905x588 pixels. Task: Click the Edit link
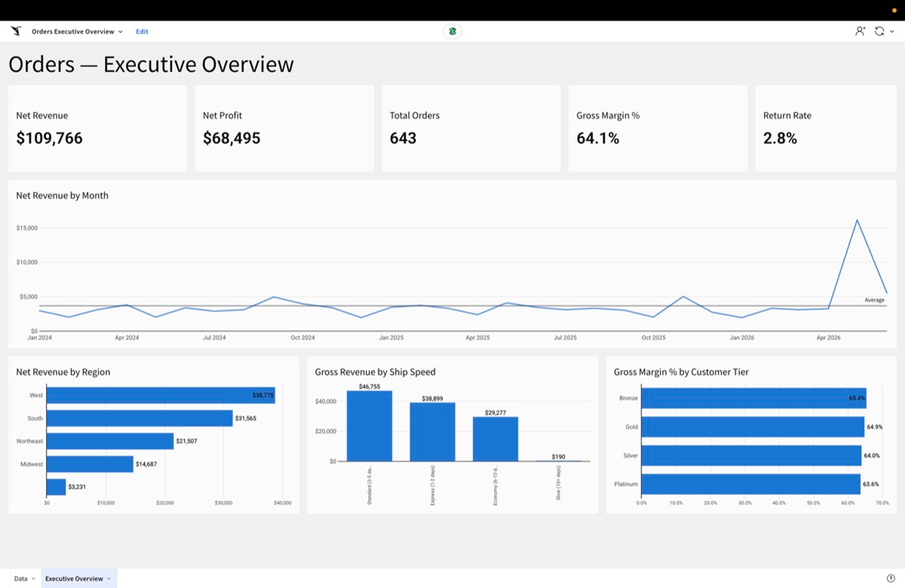[x=142, y=32]
